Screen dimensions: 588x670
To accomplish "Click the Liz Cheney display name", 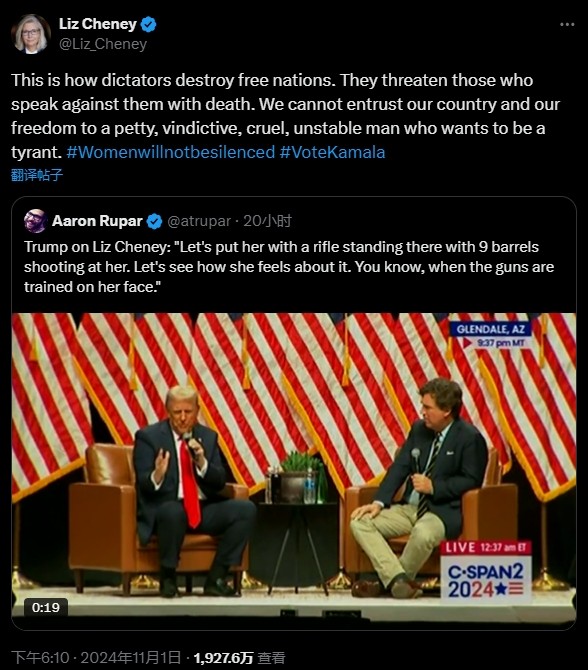I will coord(98,24).
